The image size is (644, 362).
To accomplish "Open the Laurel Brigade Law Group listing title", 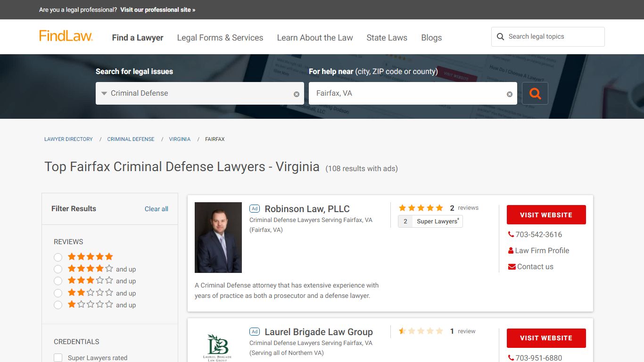I will click(x=319, y=332).
